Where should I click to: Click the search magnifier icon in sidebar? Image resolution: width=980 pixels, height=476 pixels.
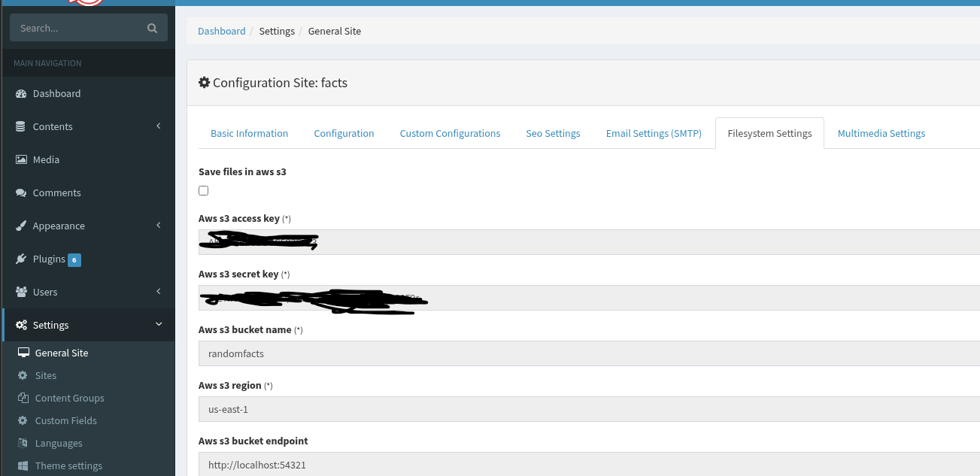[152, 29]
